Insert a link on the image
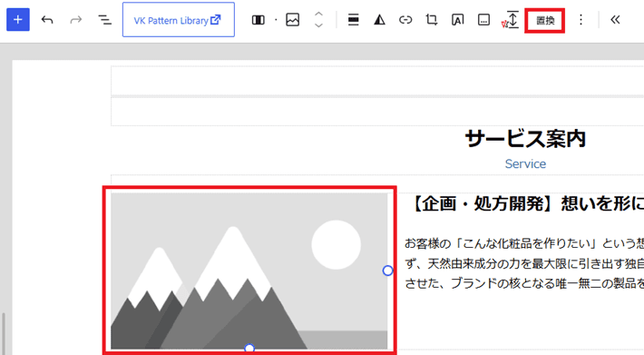The image size is (644, 355). pos(405,20)
